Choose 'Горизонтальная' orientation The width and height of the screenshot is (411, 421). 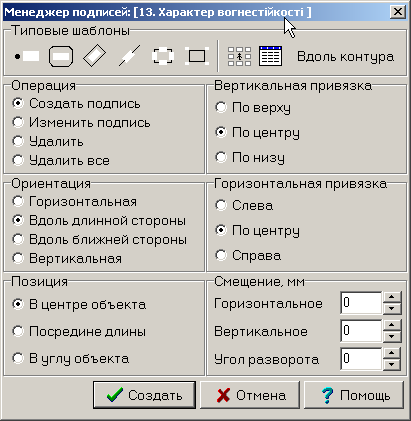tap(75, 201)
